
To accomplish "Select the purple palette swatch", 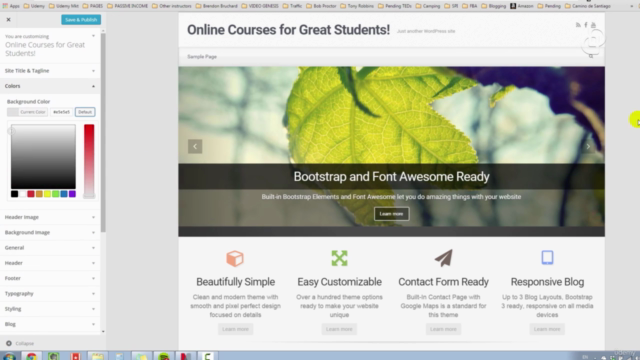I will point(72,194).
